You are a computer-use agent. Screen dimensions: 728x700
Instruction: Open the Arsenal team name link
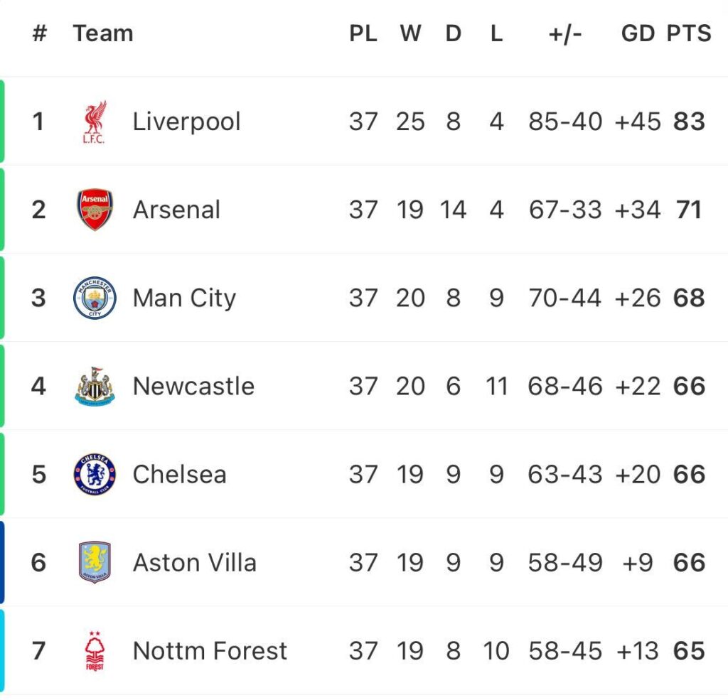(176, 210)
